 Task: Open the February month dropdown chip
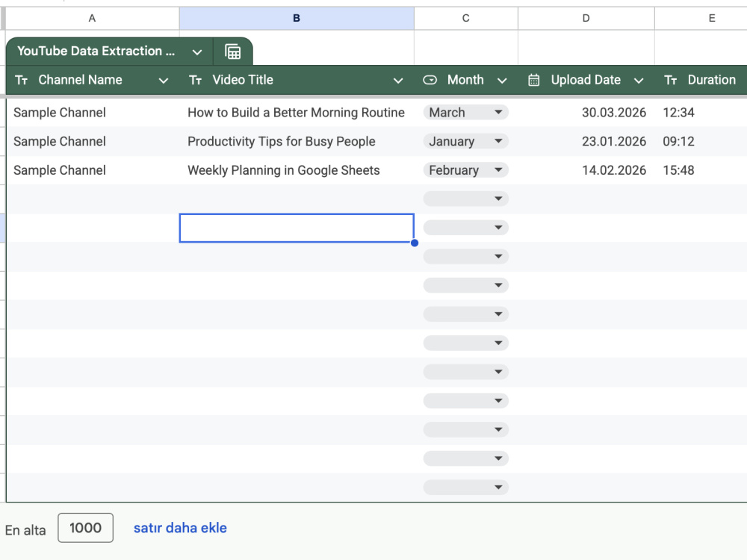click(466, 170)
